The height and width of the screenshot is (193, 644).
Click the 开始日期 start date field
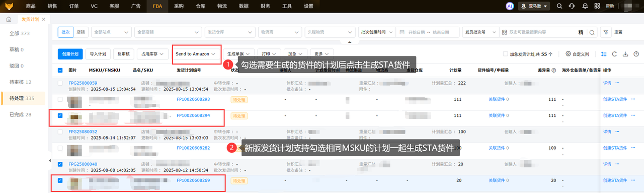417,32
